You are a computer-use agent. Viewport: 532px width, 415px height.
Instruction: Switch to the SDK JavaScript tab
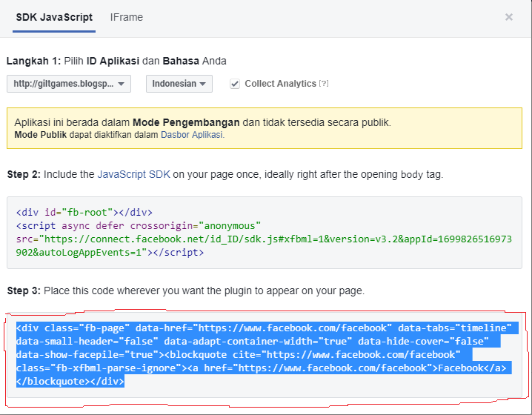click(54, 17)
